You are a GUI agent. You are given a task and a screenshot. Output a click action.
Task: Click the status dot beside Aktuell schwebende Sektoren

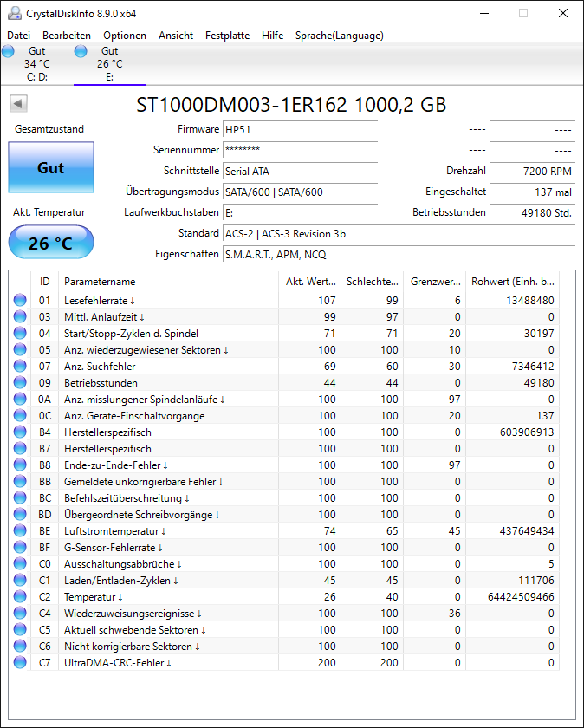coord(19,630)
